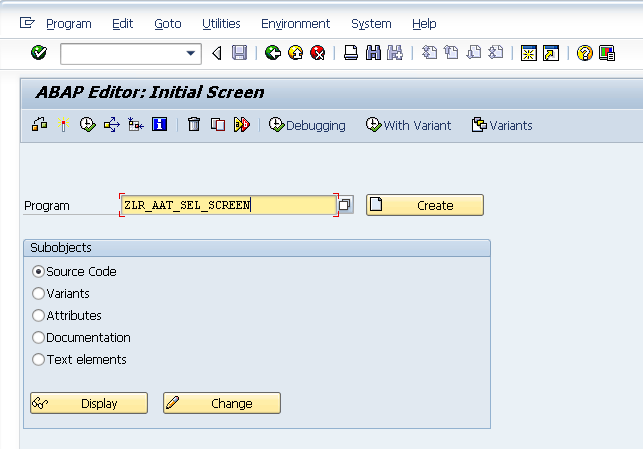Viewport: 643px width, 449px height.
Task: Click the Where-Used List icon
Action: pyautogui.click(x=112, y=125)
